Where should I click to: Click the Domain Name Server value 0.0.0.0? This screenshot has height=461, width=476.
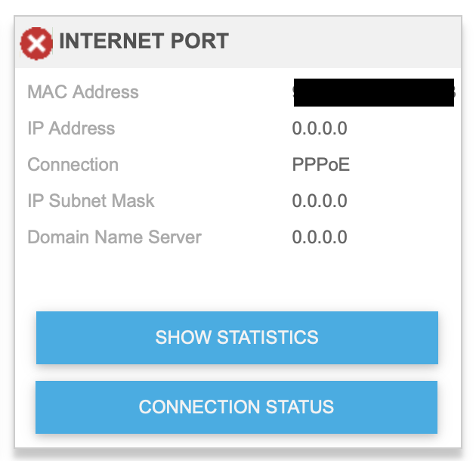pyautogui.click(x=320, y=237)
